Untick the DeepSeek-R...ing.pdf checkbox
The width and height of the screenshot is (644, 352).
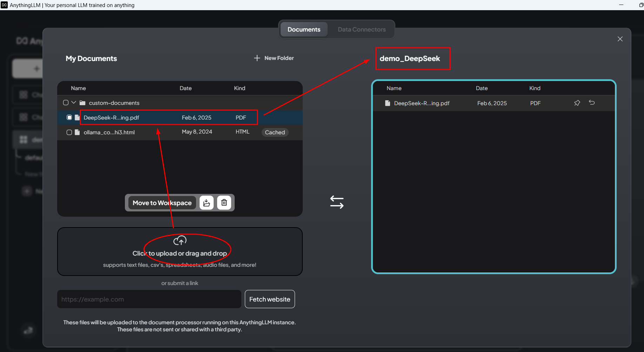tap(69, 117)
